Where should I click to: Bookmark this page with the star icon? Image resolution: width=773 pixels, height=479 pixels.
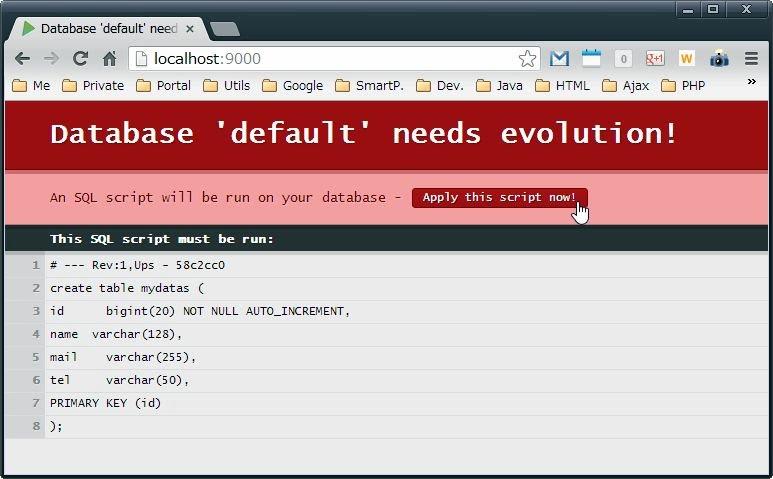click(527, 59)
